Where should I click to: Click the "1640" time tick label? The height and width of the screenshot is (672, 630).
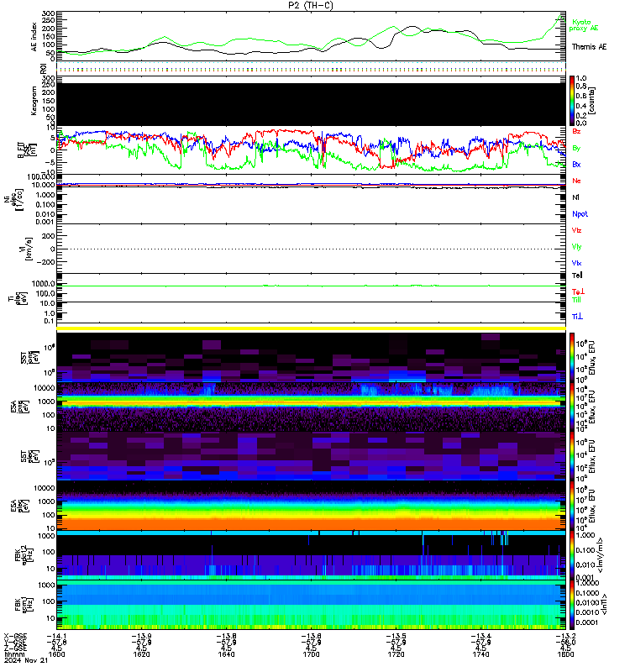[226, 654]
